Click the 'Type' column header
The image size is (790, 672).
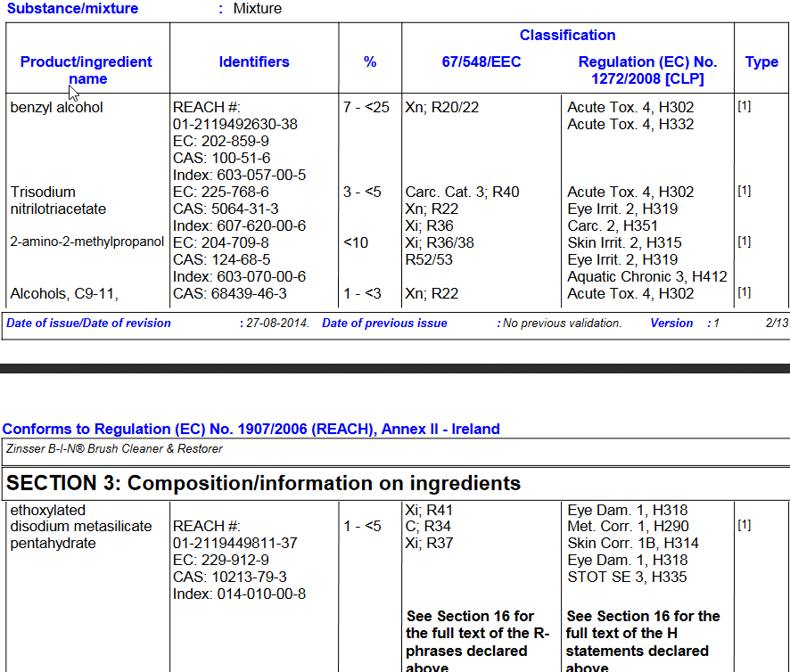click(761, 61)
